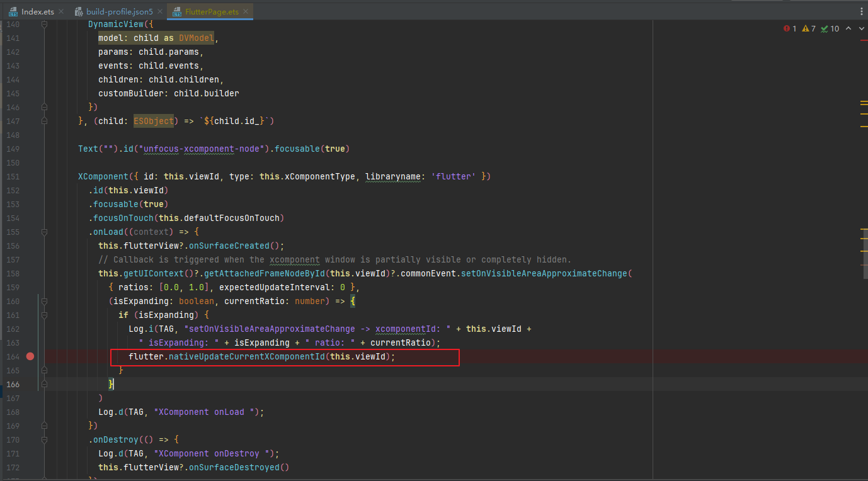The width and height of the screenshot is (868, 481).
Task: Click getAttachedFrameNodeById on line 158
Action: pyautogui.click(x=265, y=273)
